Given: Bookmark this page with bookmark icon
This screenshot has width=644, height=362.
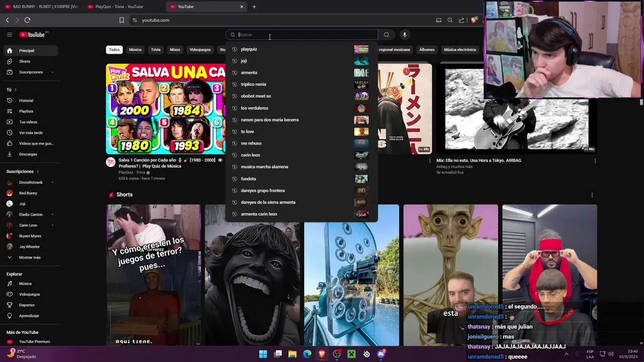Looking at the screenshot, I should [x=122, y=20].
